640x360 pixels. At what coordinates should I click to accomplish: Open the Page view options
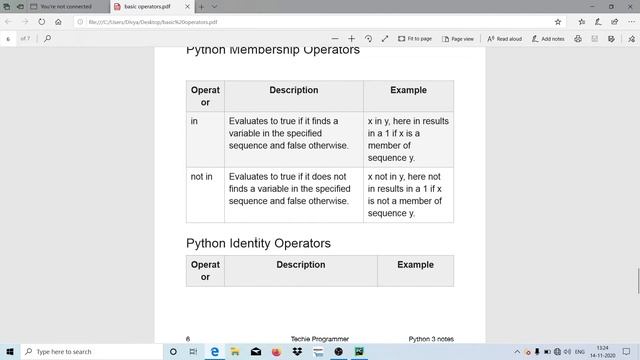(x=458, y=39)
